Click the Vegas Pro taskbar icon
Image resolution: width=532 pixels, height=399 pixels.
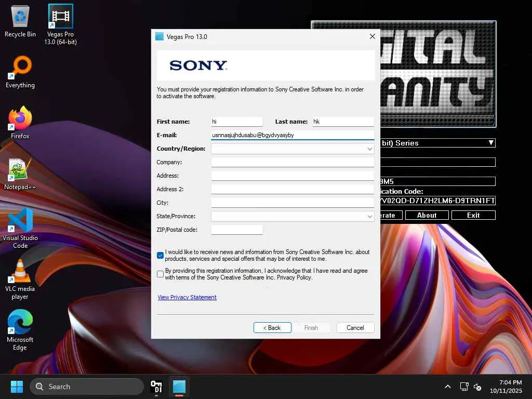click(x=179, y=387)
